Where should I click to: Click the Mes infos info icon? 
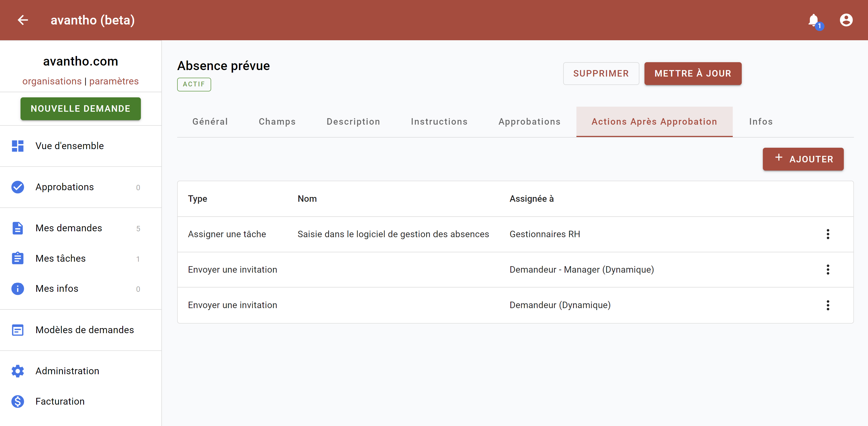(x=17, y=289)
